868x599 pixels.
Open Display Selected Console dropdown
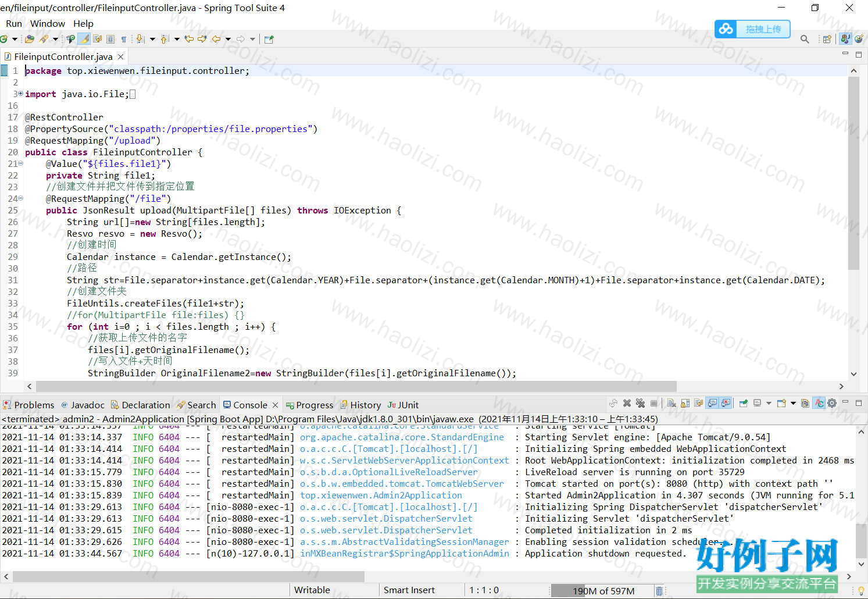click(769, 403)
